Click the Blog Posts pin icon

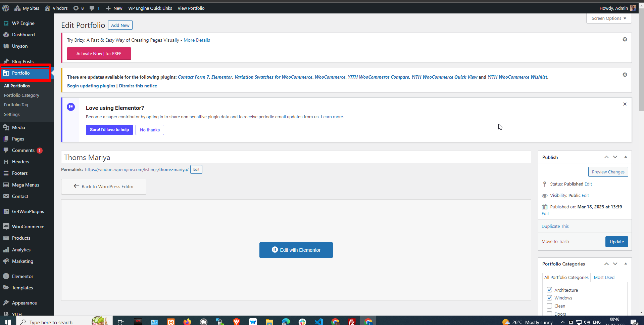pyautogui.click(x=6, y=62)
